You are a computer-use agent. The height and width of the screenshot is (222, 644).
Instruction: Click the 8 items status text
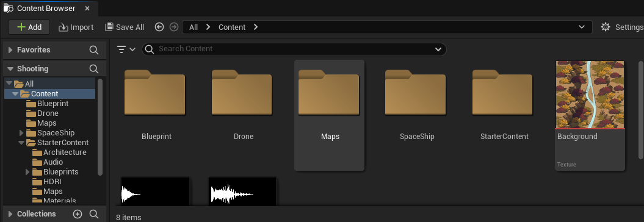click(129, 218)
